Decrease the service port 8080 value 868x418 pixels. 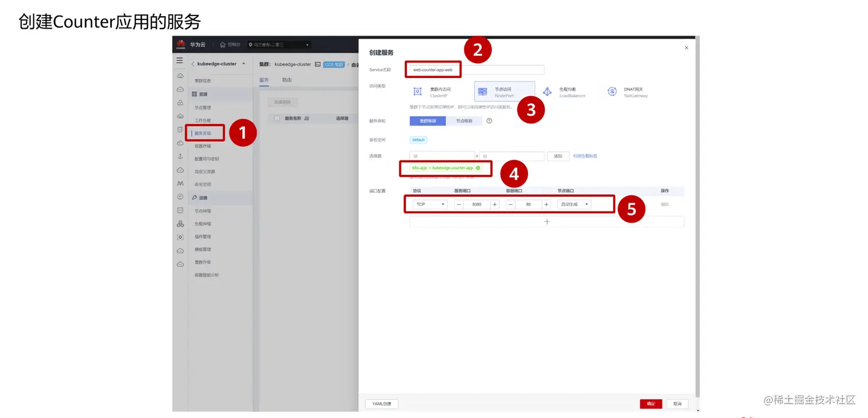pos(459,204)
